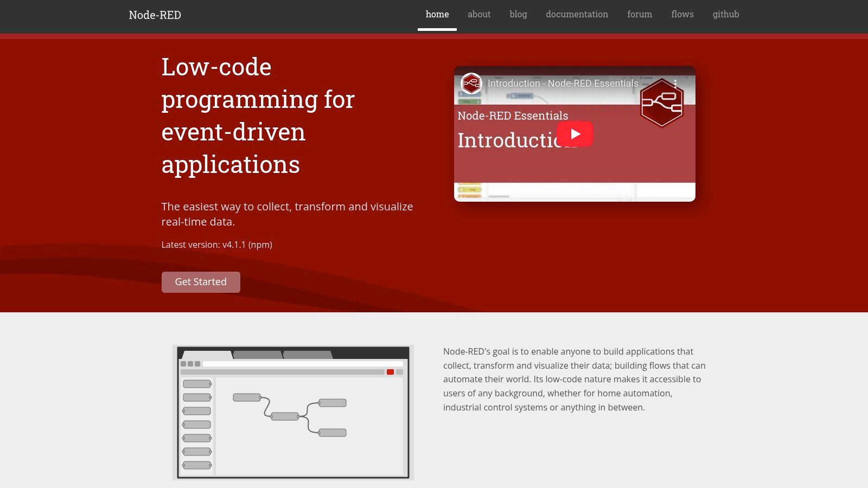Click the Node-RED logo in the header
The height and width of the screenshot is (488, 868).
(x=155, y=15)
